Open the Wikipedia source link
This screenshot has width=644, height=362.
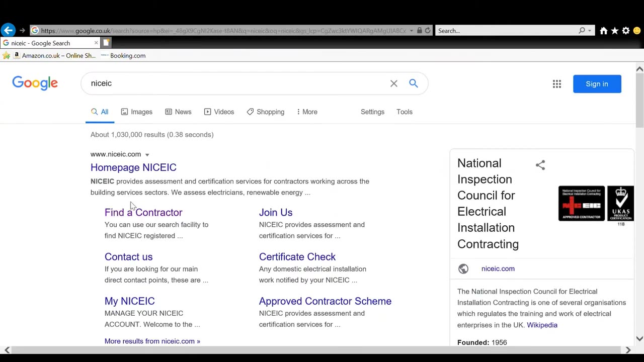(542, 325)
